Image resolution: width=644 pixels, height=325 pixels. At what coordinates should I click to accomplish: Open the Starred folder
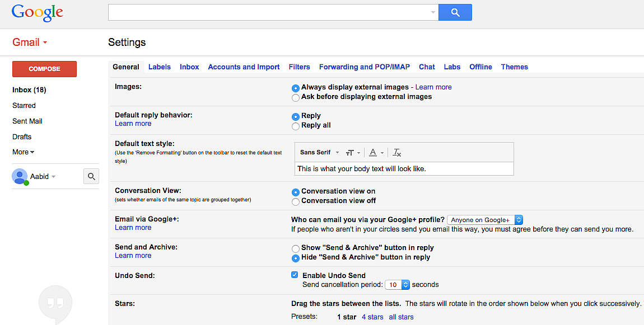pyautogui.click(x=24, y=106)
